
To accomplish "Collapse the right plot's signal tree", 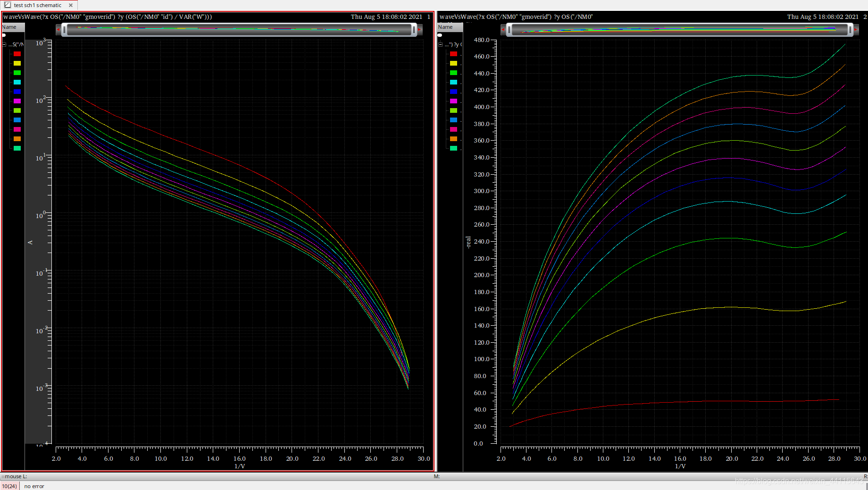I will 441,44.
